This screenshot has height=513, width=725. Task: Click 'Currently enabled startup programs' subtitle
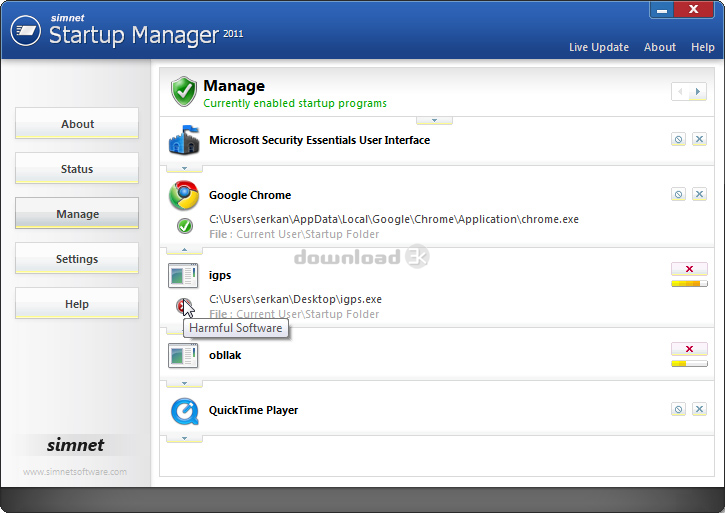[295, 103]
